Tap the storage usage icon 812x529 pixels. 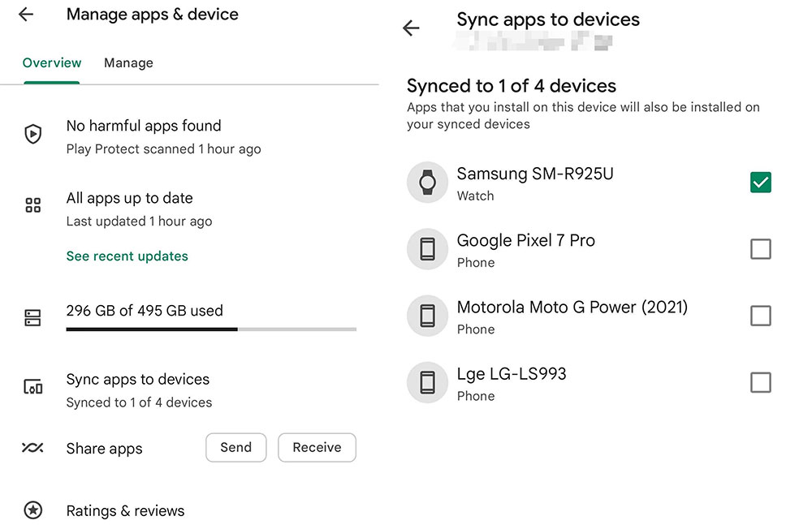pyautogui.click(x=32, y=318)
